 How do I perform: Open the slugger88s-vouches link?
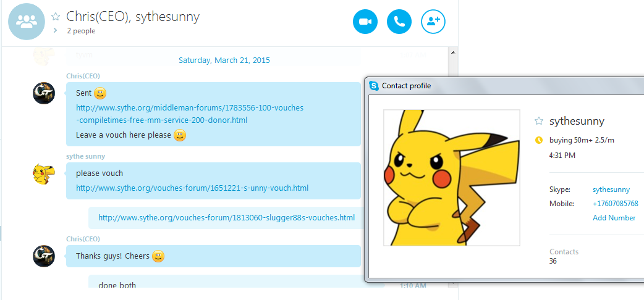[x=226, y=217]
